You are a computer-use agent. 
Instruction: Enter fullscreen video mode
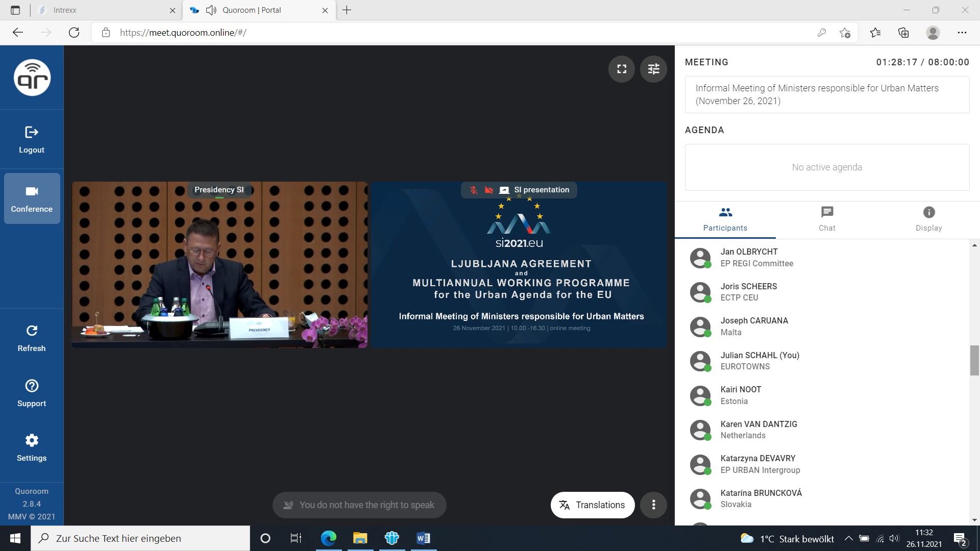pyautogui.click(x=622, y=69)
